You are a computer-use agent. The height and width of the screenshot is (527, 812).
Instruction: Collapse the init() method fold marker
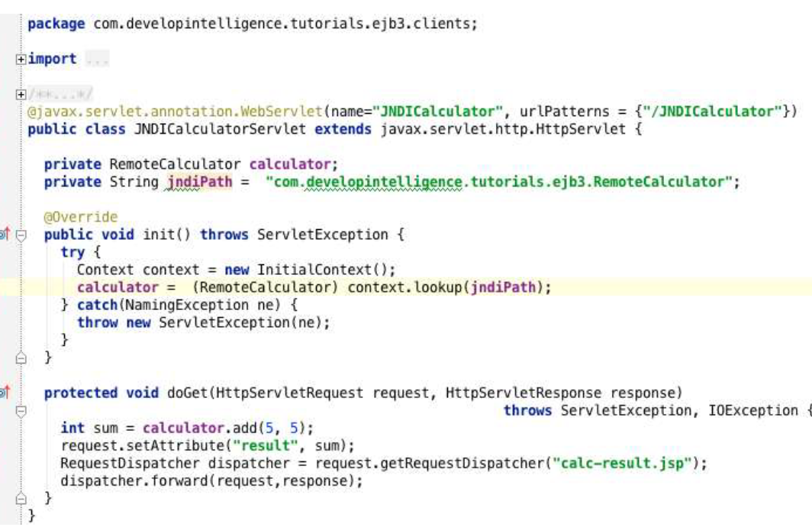tap(21, 234)
